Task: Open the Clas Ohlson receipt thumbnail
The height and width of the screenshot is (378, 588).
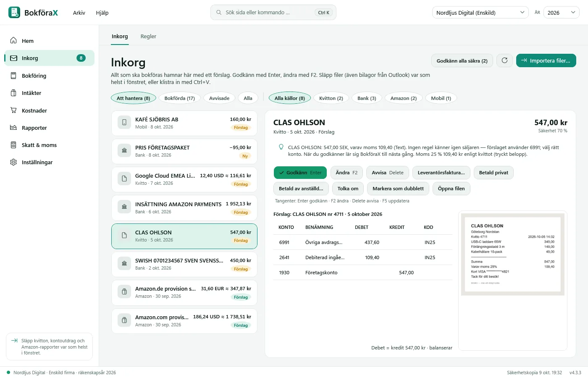Action: point(512,255)
